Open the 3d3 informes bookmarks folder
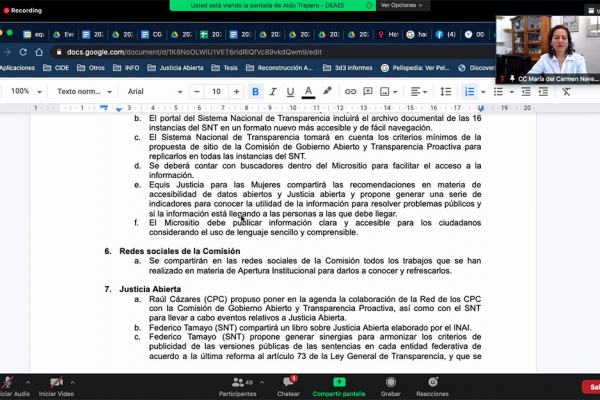The height and width of the screenshot is (400, 600). point(347,68)
